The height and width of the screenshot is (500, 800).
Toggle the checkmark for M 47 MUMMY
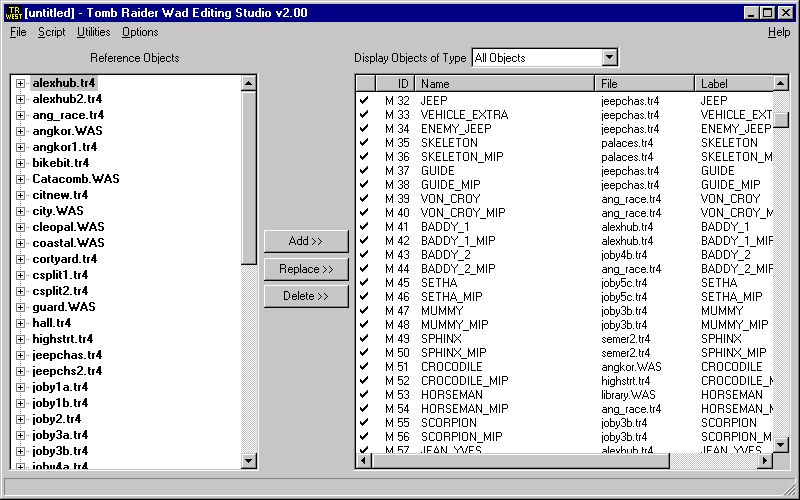click(364, 310)
